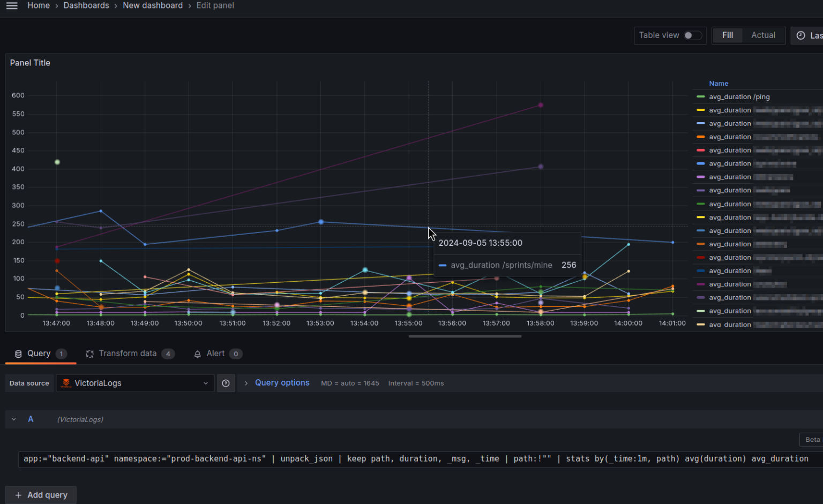Image resolution: width=823 pixels, height=504 pixels.
Task: Switch to the Transform data tab
Action: click(129, 353)
